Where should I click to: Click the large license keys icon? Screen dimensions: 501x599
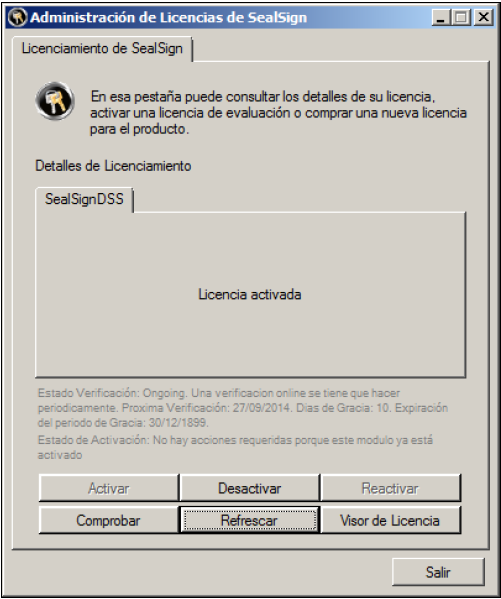[x=55, y=101]
